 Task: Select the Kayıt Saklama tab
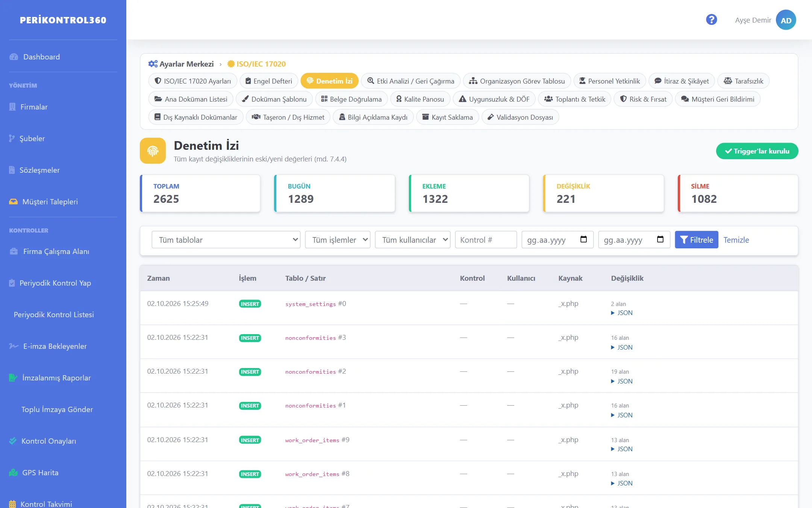point(447,117)
